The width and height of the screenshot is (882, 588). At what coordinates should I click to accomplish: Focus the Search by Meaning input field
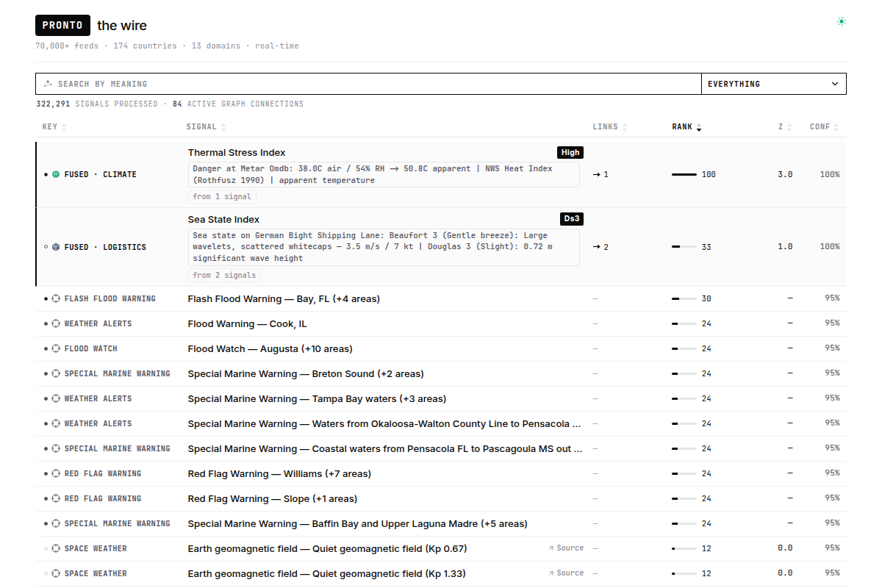pyautogui.click(x=369, y=84)
